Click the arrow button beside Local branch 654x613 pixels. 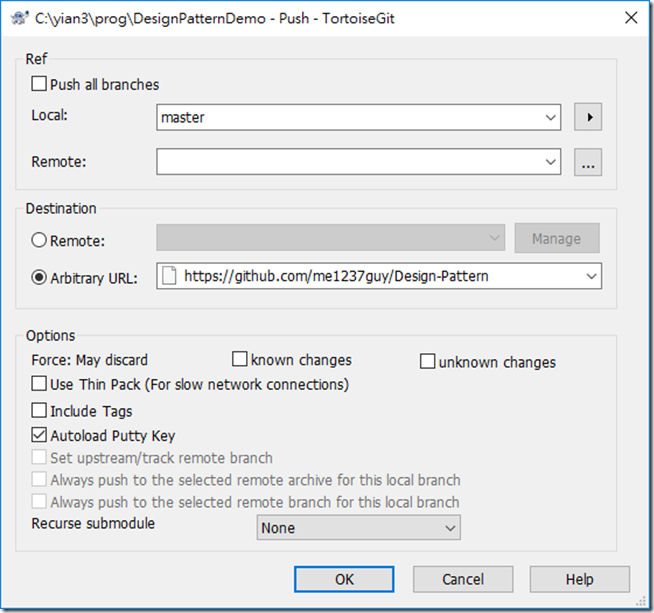click(x=588, y=117)
